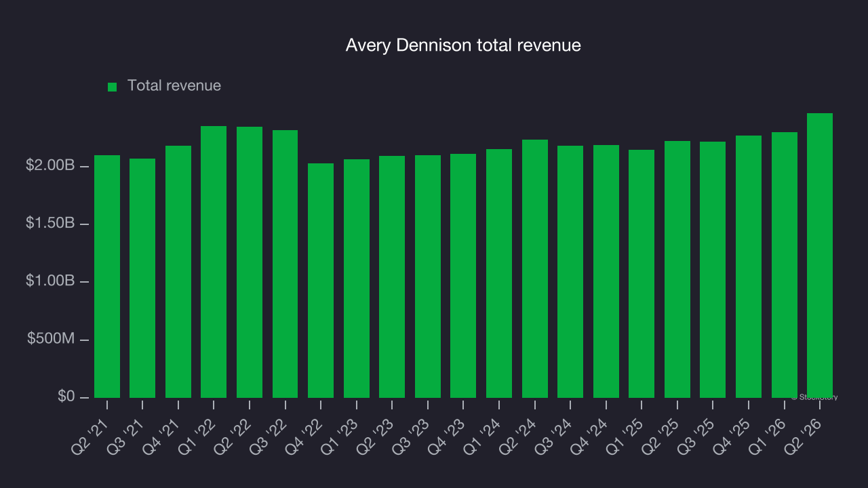Pick the Q4 '22 revenue bar
Viewport: 868px width, 488px height.
pyautogui.click(x=321, y=281)
